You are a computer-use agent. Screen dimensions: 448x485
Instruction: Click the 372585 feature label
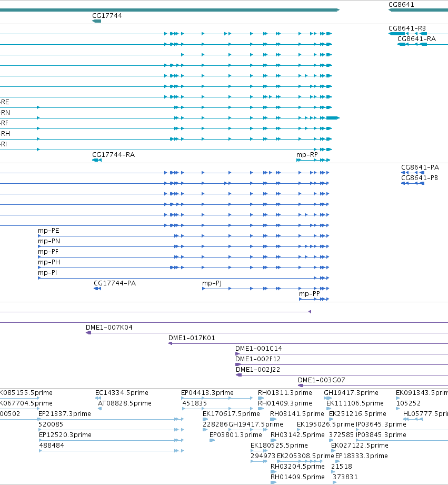[341, 434]
